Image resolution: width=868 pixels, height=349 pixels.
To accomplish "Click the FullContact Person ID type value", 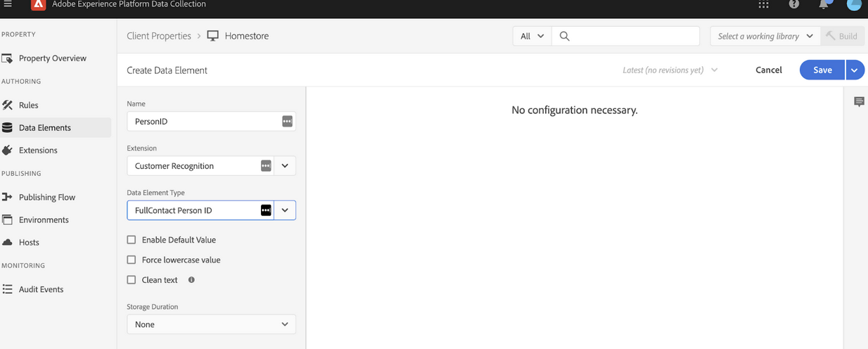I will point(173,210).
